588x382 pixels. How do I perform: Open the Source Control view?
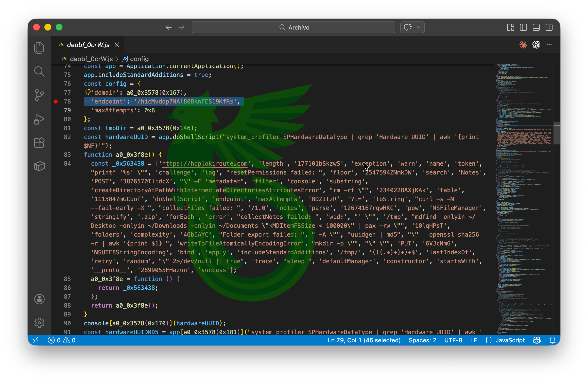39,95
